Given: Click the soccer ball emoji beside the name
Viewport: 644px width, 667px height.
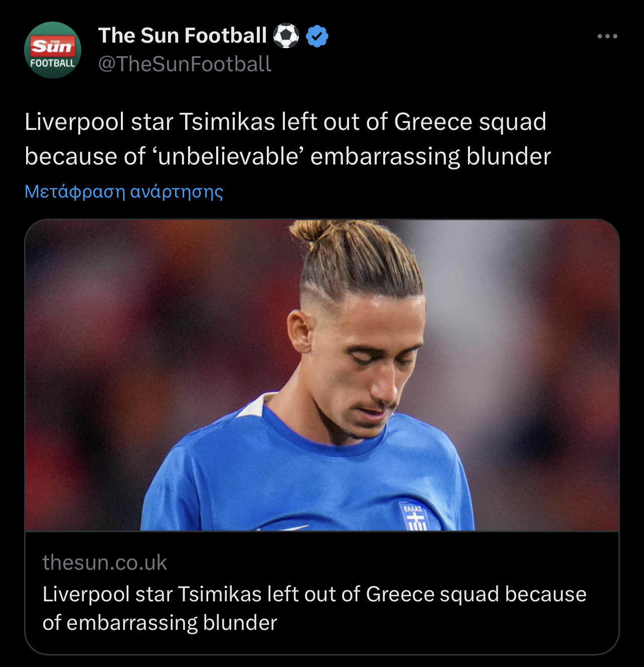Looking at the screenshot, I should (x=286, y=36).
